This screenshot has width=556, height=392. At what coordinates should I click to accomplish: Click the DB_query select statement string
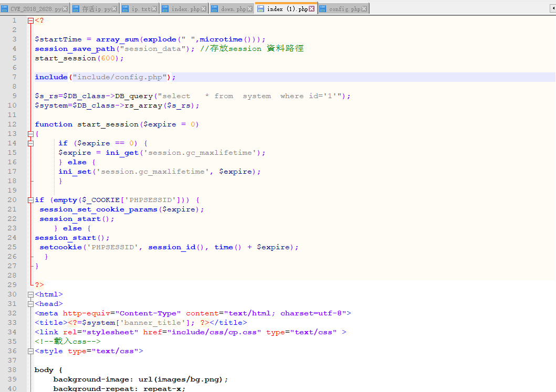(249, 96)
